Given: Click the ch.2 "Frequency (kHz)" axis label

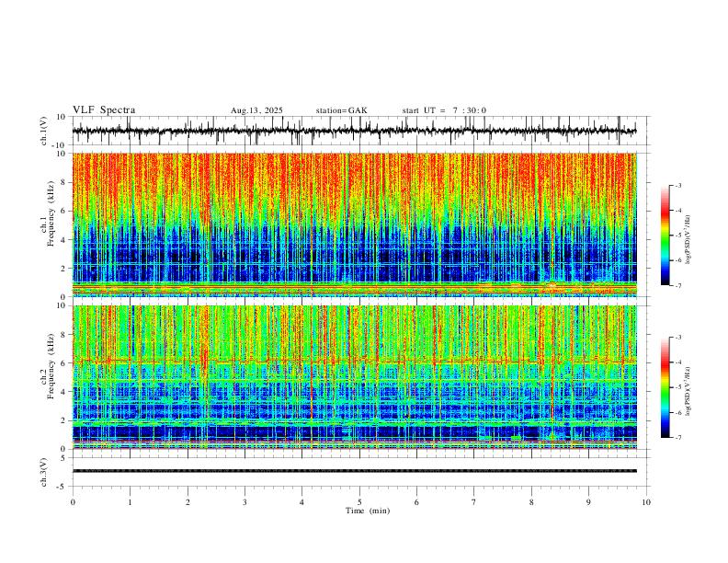Looking at the screenshot, I should 51,366.
